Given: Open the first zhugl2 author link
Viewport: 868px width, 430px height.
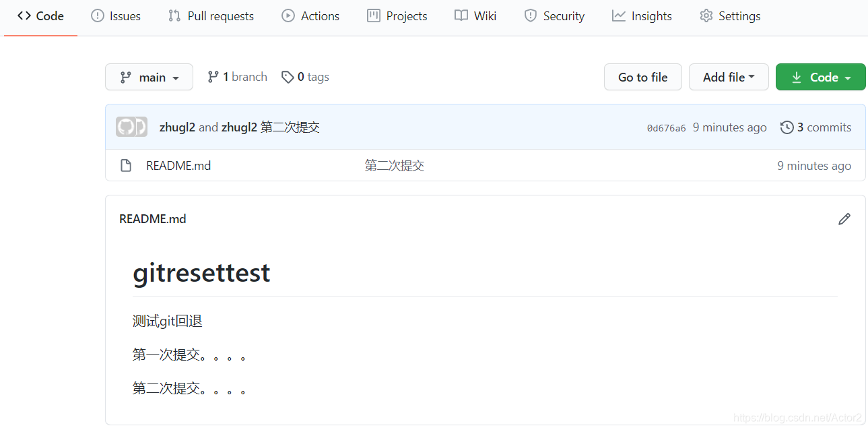Looking at the screenshot, I should [x=177, y=127].
